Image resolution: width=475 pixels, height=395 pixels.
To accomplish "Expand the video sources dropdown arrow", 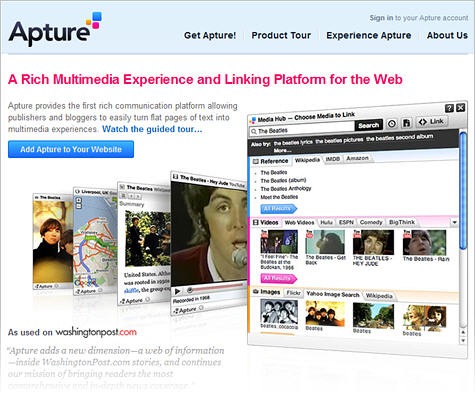I will (454, 222).
